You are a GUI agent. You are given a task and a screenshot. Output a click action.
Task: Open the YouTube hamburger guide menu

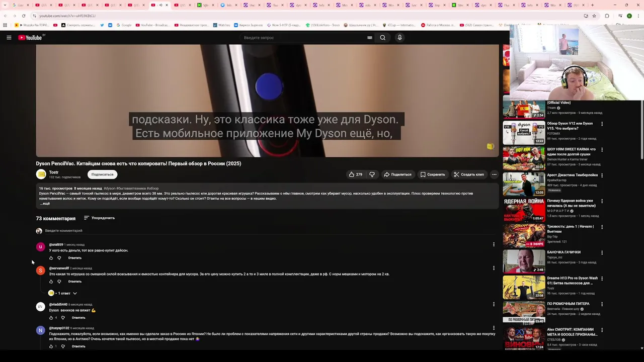click(x=9, y=38)
